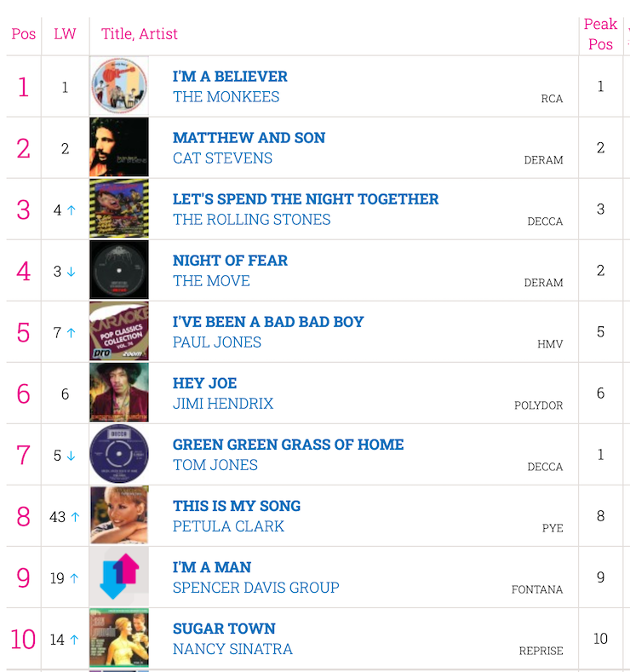
Task: Click the SUGAR TOWN song link
Action: [x=224, y=629]
